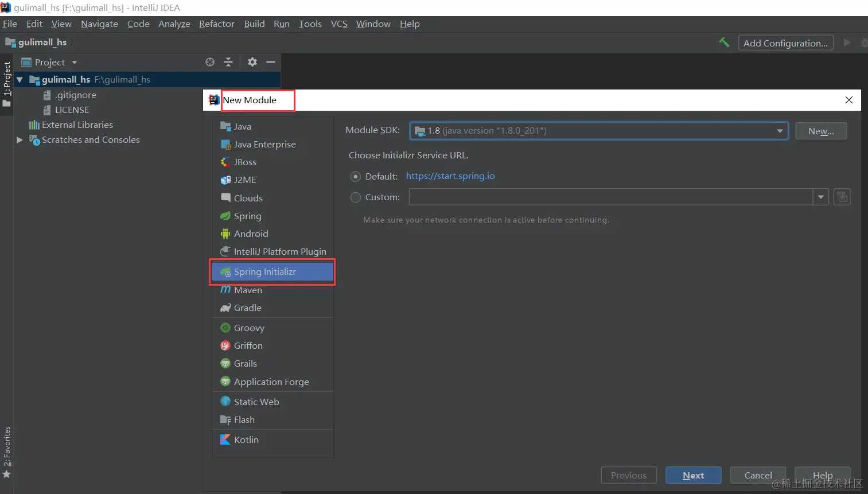Click the Help button in the dialog

[x=823, y=475]
